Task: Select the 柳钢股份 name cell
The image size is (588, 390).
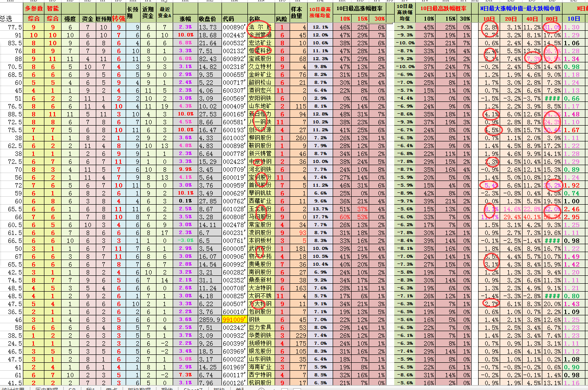Action: [261, 137]
